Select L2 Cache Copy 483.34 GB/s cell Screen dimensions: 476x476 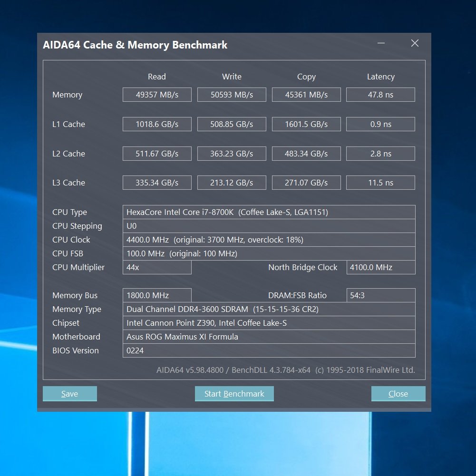click(306, 154)
